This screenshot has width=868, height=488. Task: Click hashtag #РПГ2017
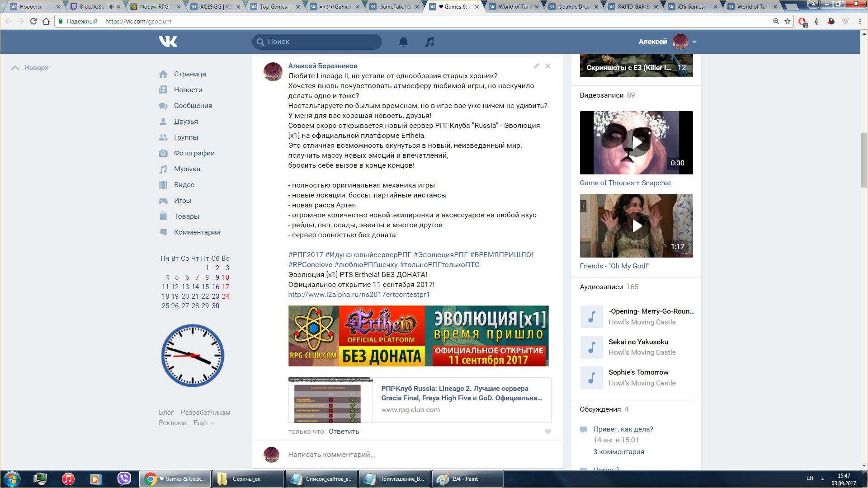pyautogui.click(x=306, y=255)
